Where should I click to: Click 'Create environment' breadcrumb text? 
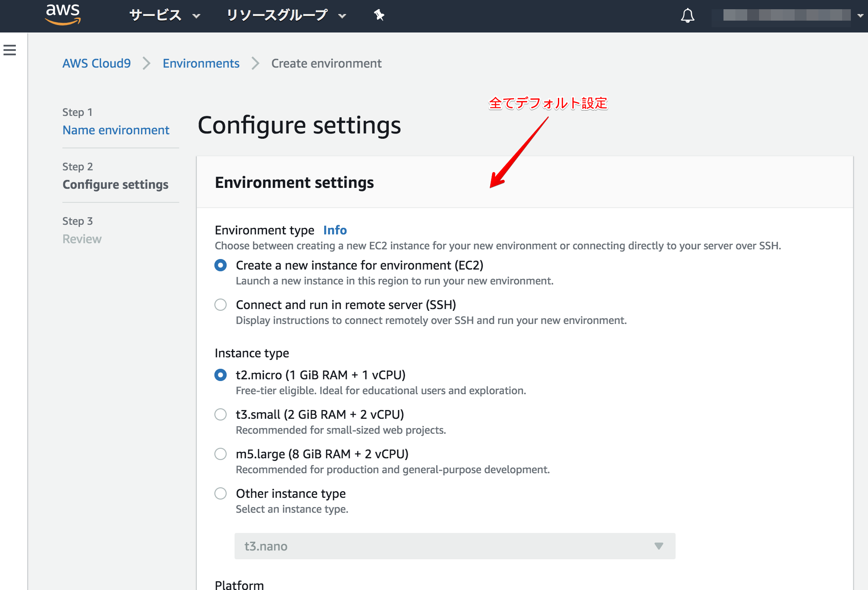326,63
